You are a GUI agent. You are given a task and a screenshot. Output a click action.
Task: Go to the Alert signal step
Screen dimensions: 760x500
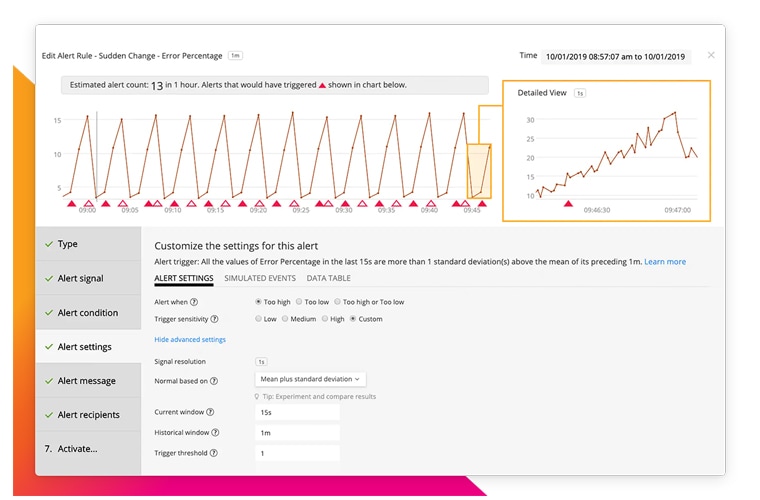pos(88,278)
